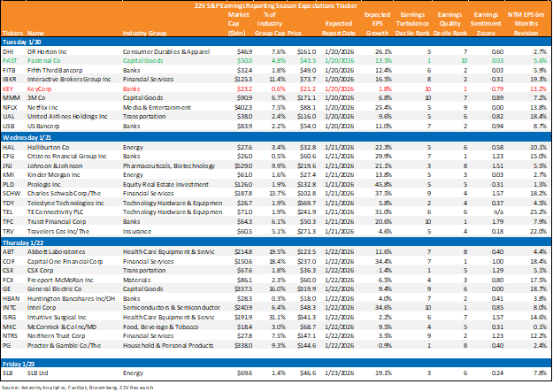Click 'Procter & Gamble Co/The' name
Image resolution: width=553 pixels, height=392 pixels.
[x=64, y=345]
